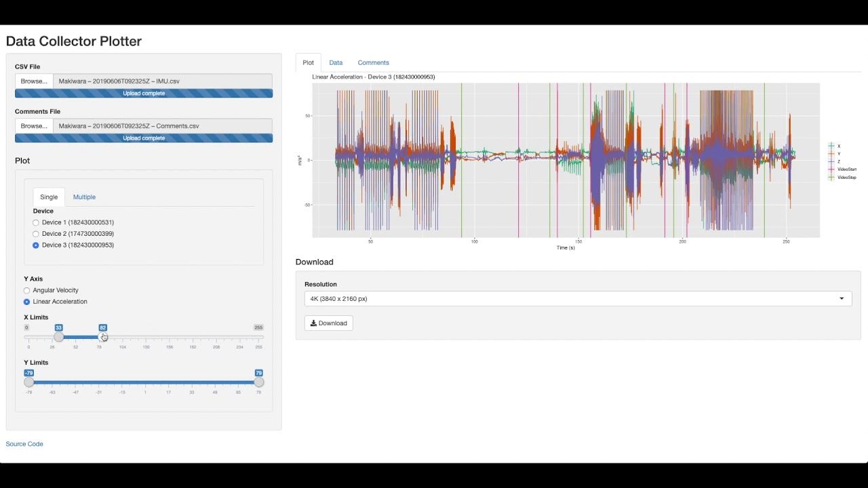Click the linear acceleration plot area
Screen dimensions: 868x488
click(566, 161)
